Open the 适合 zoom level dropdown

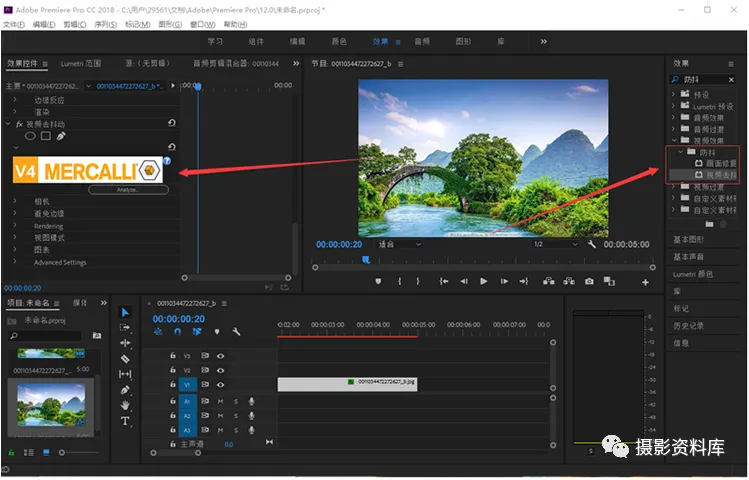pos(398,244)
